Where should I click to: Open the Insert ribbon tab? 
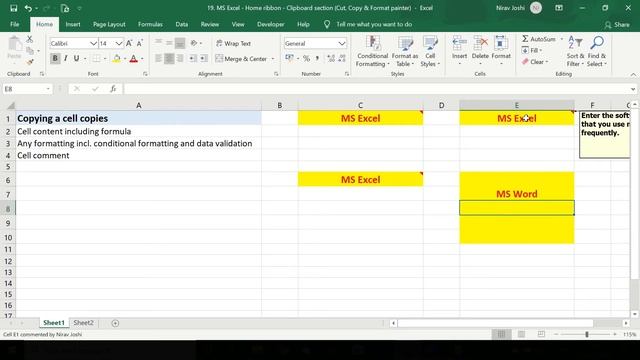[x=73, y=24]
